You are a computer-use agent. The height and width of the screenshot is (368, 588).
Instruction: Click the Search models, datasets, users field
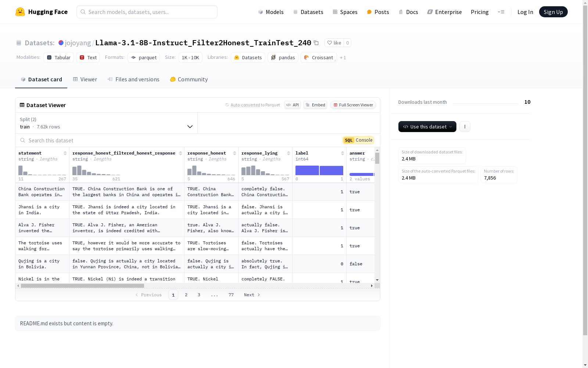point(147,12)
